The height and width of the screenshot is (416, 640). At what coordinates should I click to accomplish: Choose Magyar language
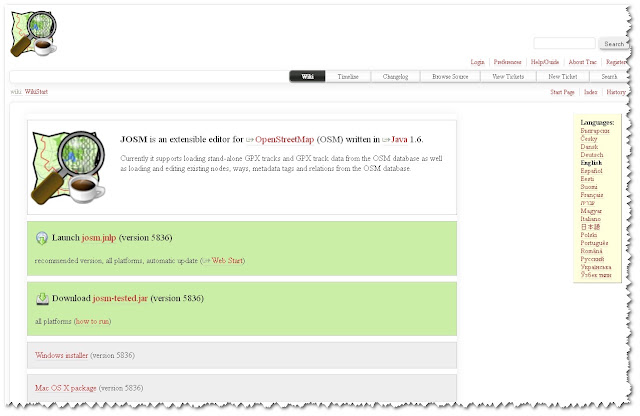coord(591,211)
